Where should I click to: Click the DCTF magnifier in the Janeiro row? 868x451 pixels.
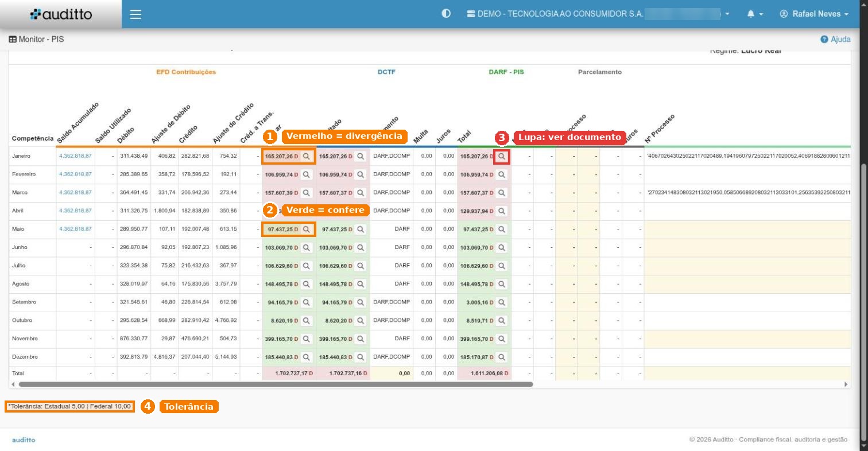[361, 156]
